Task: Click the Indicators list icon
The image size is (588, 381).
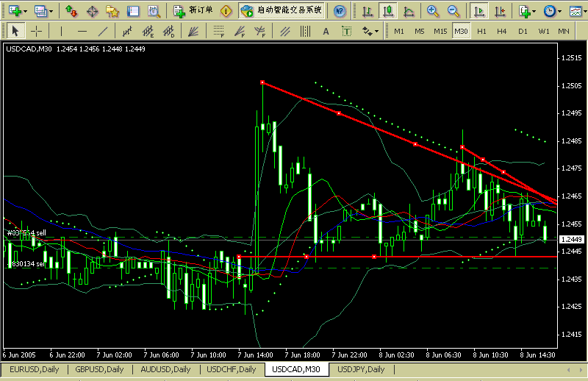Action: tap(525, 11)
